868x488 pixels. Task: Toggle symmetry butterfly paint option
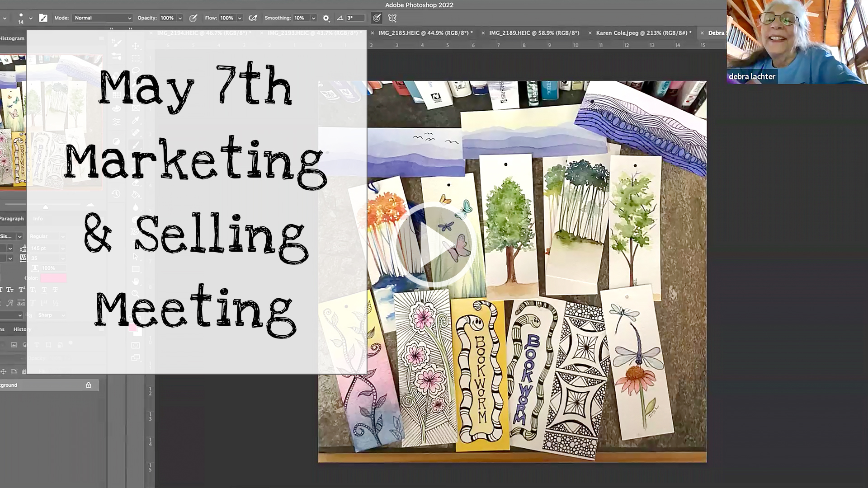pos(392,18)
